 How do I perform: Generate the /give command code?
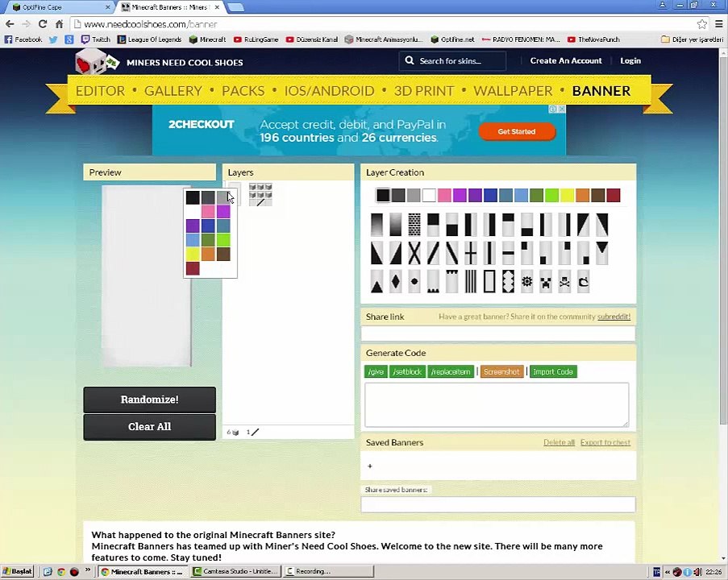point(376,371)
